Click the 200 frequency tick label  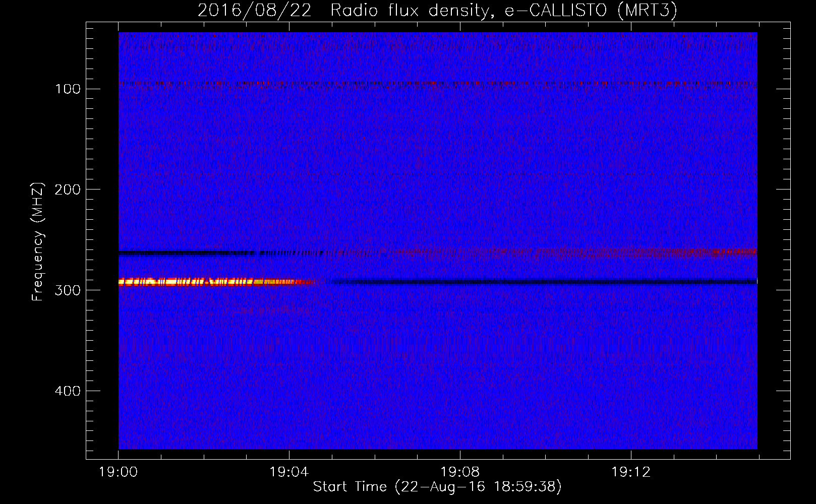[68, 190]
